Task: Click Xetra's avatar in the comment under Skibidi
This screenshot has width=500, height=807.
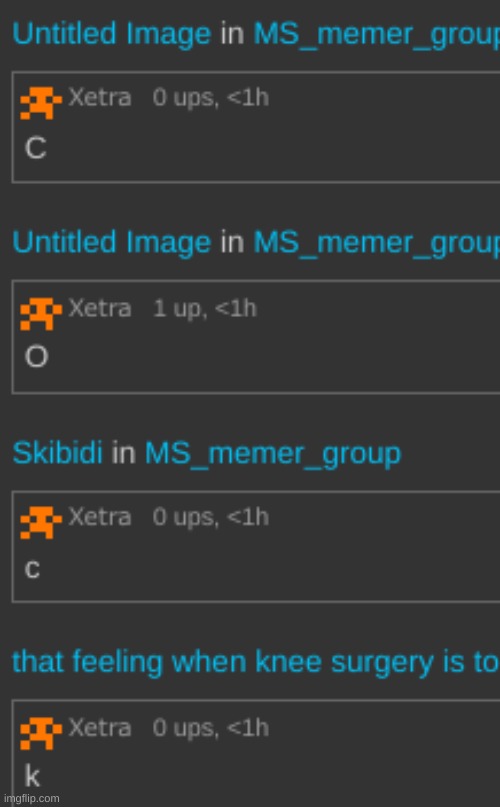Action: [41, 522]
